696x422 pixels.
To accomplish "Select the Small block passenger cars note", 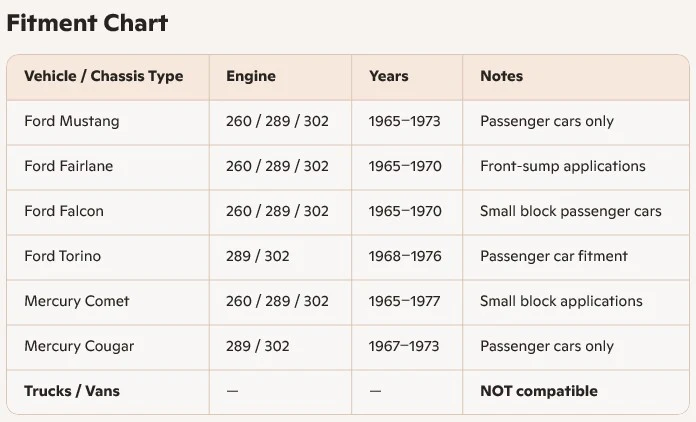I will point(571,211).
